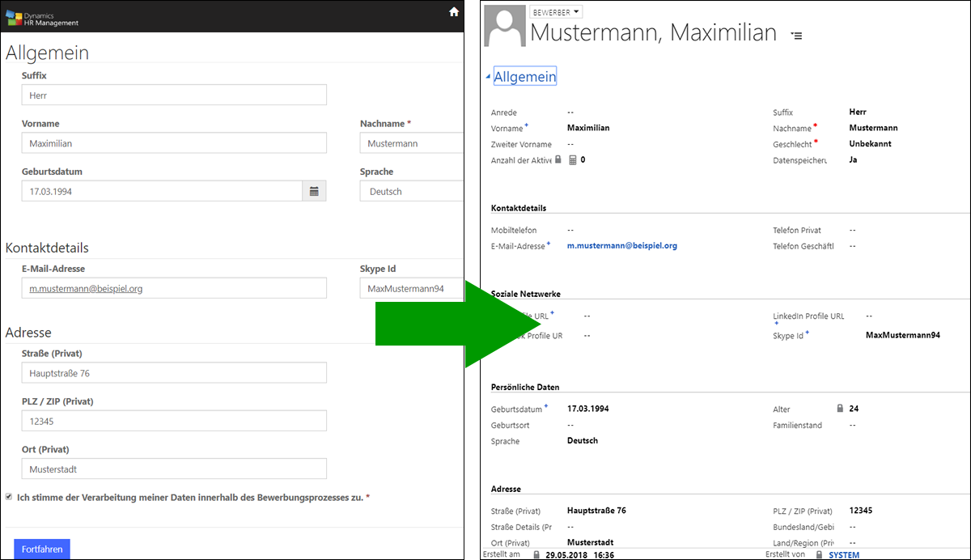971x560 pixels.
Task: Collapse the Allgemein section
Action: click(488, 77)
